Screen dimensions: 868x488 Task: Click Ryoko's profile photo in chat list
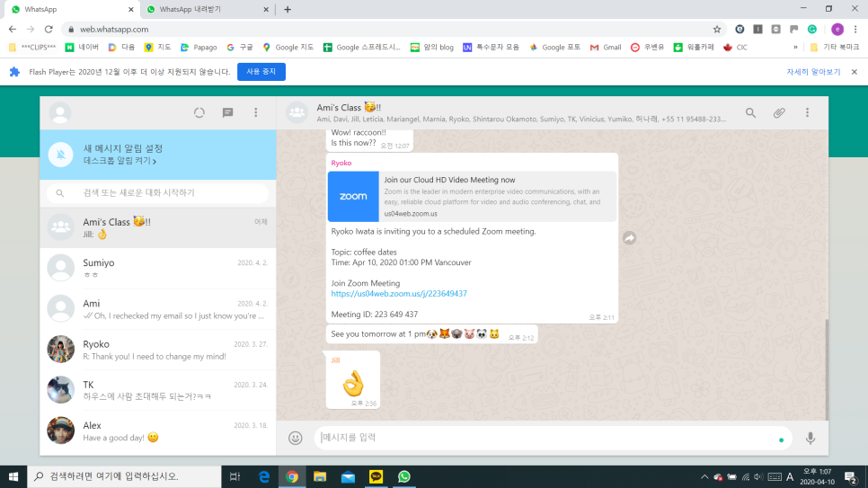point(61,350)
